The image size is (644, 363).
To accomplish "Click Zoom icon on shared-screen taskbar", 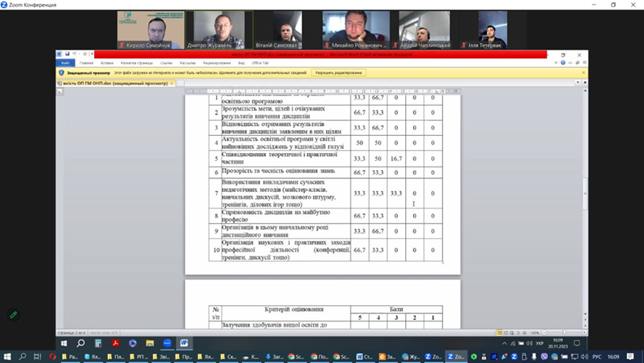I will tap(167, 343).
